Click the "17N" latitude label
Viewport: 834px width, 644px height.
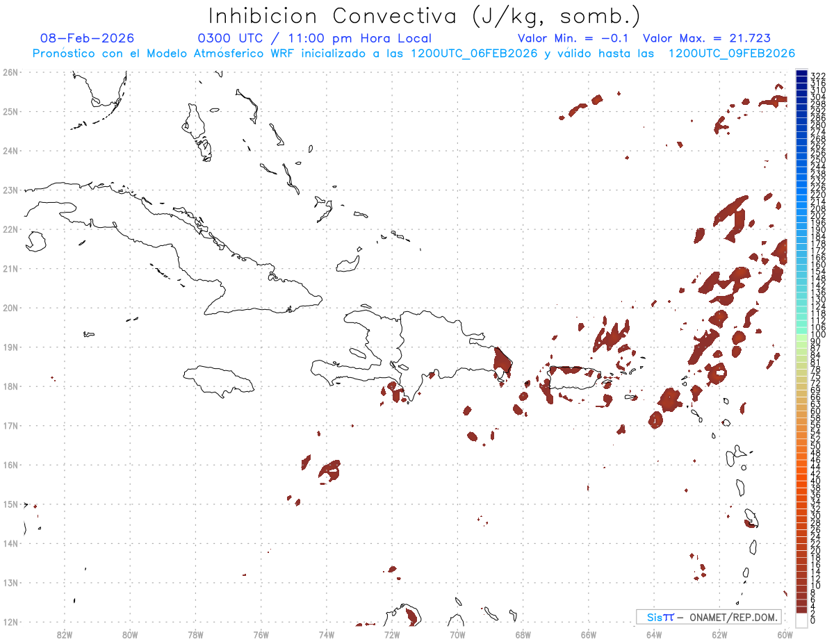click(10, 425)
